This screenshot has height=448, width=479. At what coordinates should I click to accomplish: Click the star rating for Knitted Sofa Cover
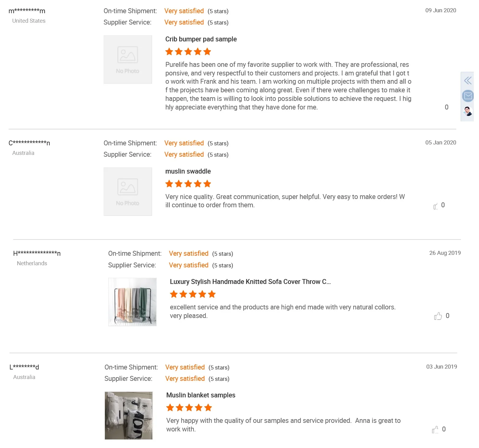point(193,294)
